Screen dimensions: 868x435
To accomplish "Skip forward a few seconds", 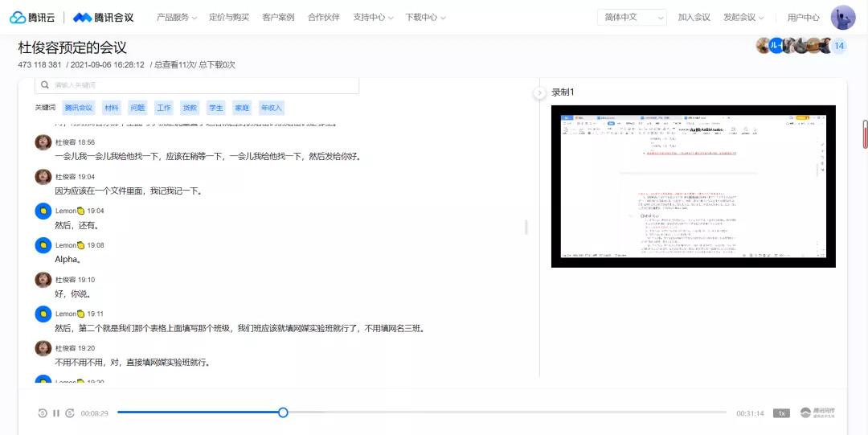I will point(70,413).
